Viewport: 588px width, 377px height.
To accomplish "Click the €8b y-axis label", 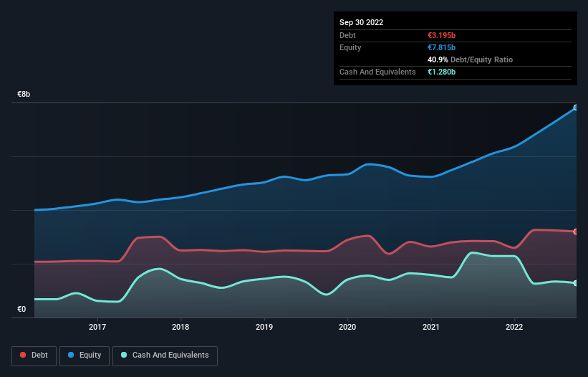I will tap(24, 94).
